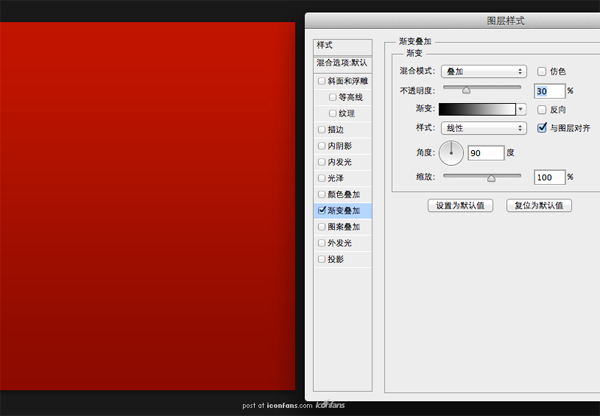Enable the 描边 checkbox
The height and width of the screenshot is (416, 600).
(321, 130)
